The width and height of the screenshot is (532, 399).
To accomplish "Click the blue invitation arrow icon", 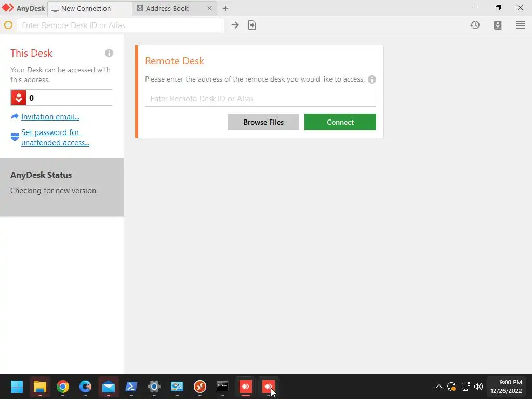I will [x=15, y=117].
